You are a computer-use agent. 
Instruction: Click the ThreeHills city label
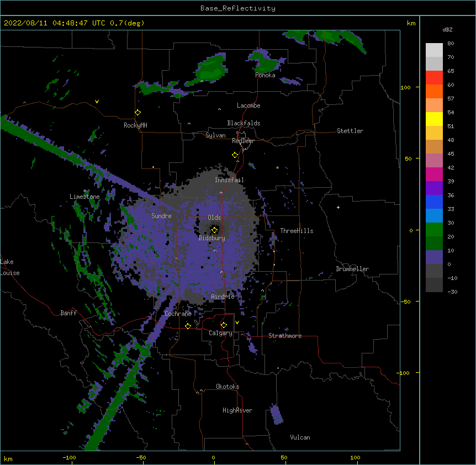coord(297,231)
